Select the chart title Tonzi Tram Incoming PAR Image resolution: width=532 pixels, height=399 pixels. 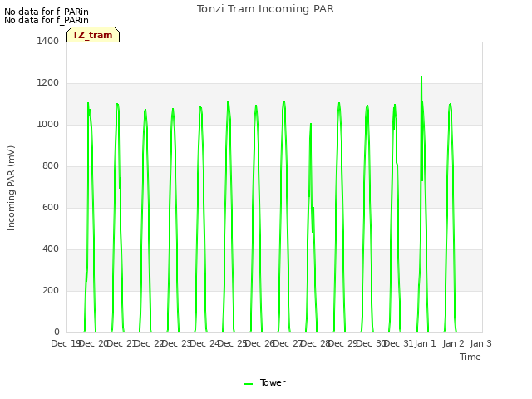coord(265,9)
